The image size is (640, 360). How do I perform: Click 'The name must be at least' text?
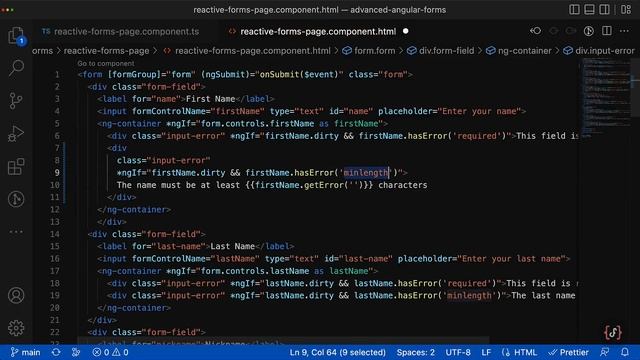[x=178, y=185]
